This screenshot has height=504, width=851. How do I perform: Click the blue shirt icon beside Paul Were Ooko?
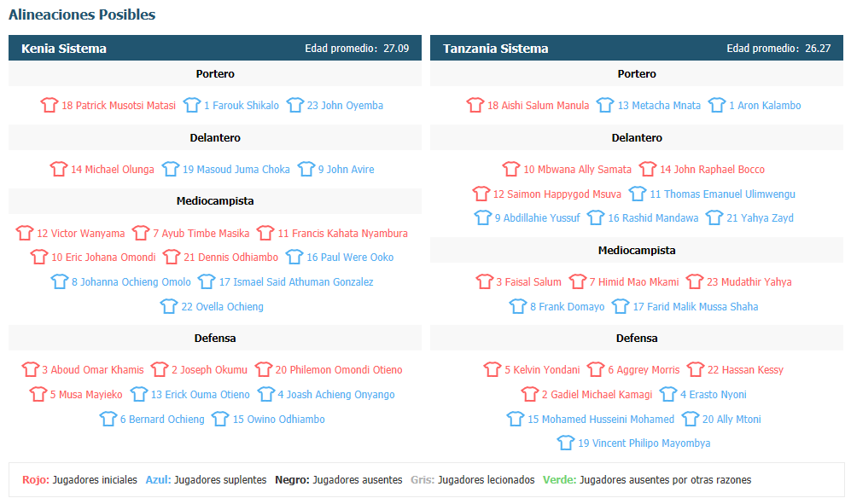[294, 257]
